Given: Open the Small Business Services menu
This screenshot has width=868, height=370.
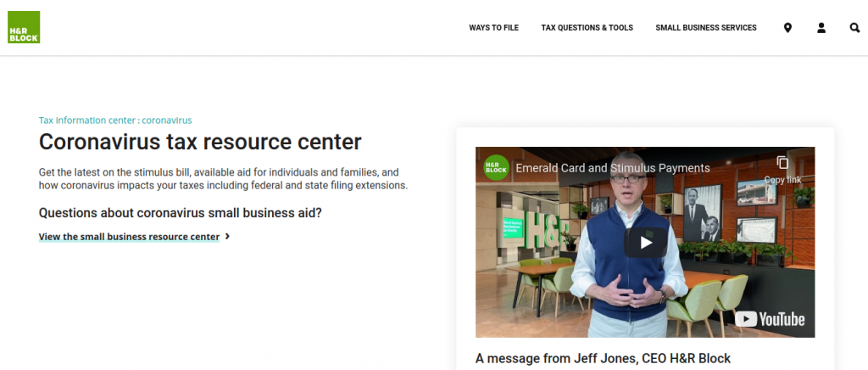Looking at the screenshot, I should [x=706, y=28].
